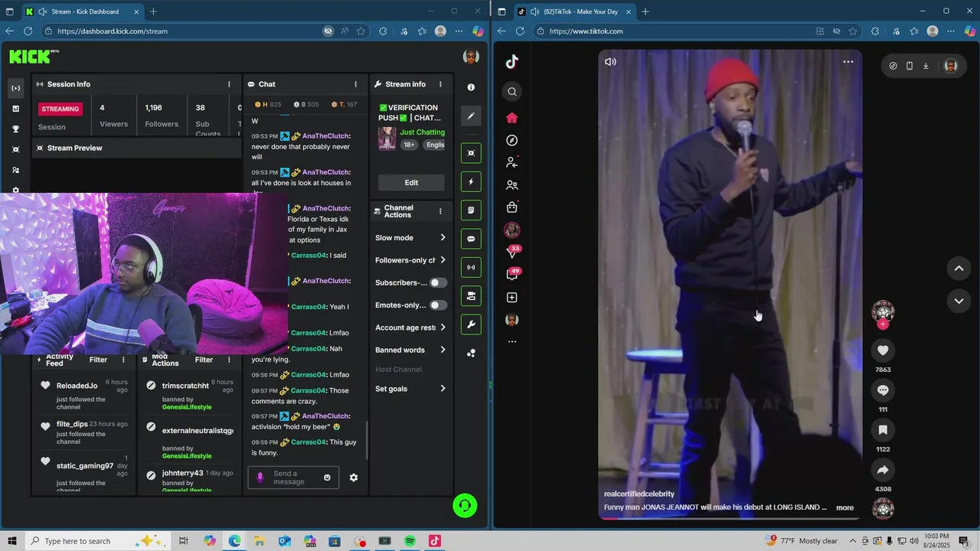This screenshot has height=551, width=980.
Task: Like the TikTok video with heart icon
Action: tap(883, 350)
